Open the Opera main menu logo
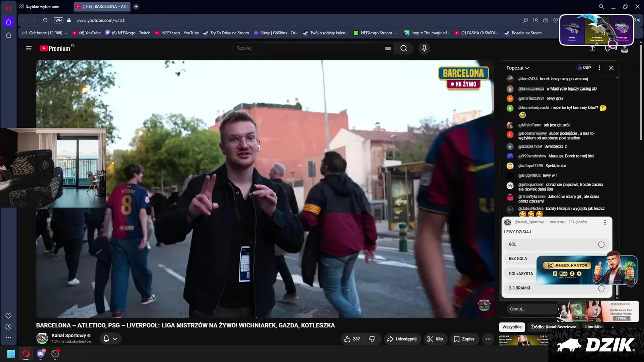 tap(8, 8)
